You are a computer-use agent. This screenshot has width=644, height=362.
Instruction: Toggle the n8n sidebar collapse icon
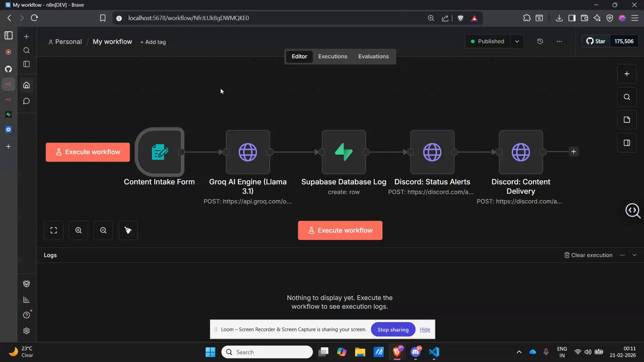27,64
